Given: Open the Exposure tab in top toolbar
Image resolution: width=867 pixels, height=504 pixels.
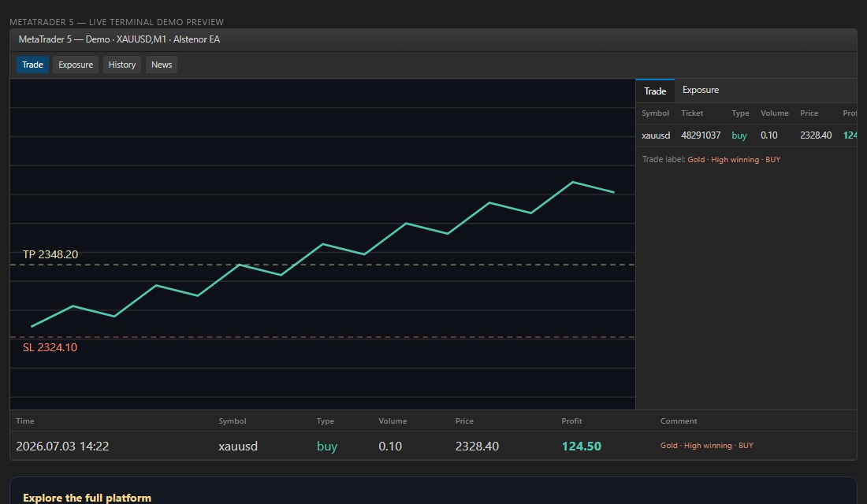Looking at the screenshot, I should click(x=76, y=65).
